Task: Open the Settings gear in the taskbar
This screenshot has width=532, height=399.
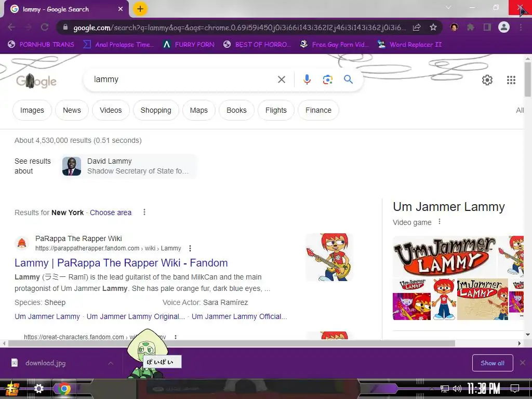Action: click(38, 389)
